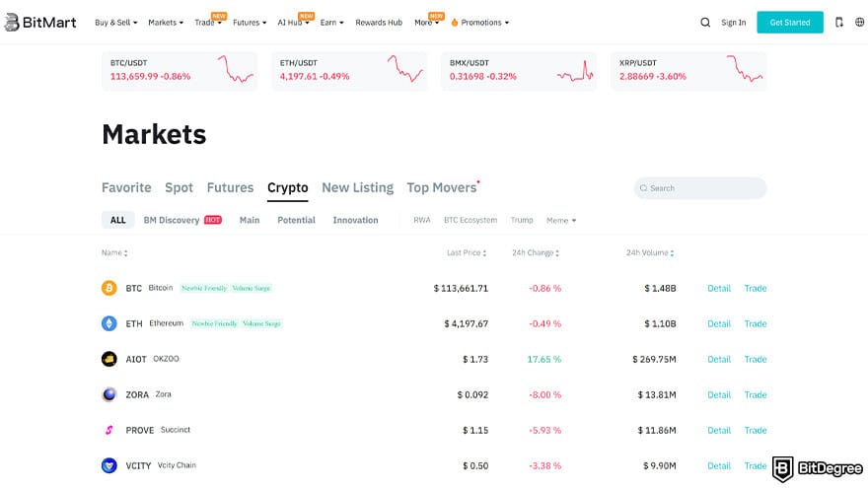Open Detail for VCITY
Viewport: 868px width, 488px height.
pyautogui.click(x=719, y=466)
